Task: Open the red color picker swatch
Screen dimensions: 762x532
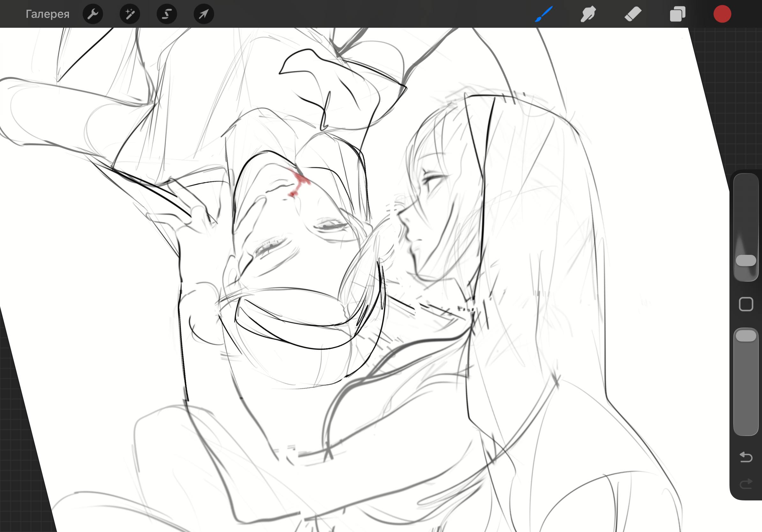Action: (x=722, y=14)
